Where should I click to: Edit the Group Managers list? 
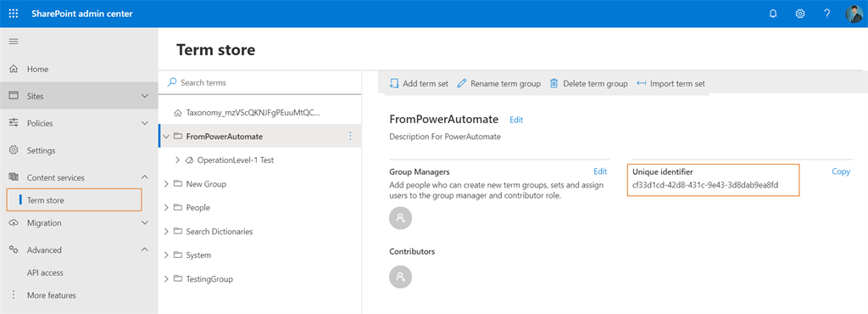click(600, 171)
